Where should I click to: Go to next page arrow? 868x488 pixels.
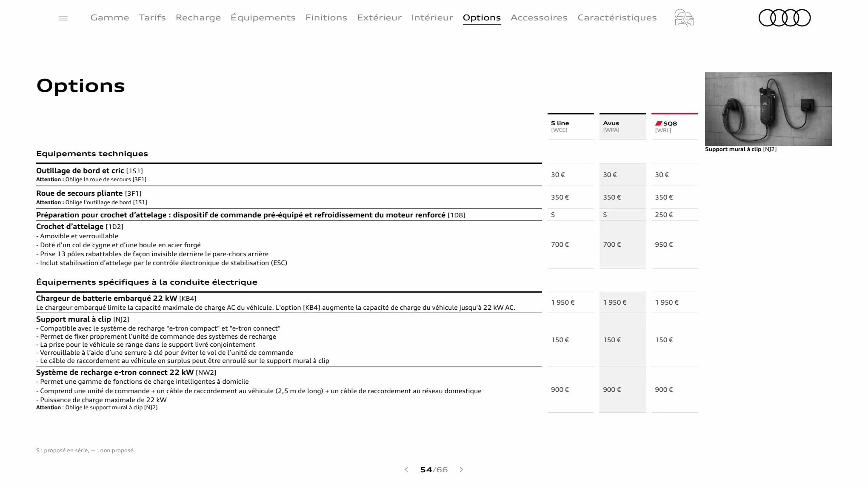462,470
